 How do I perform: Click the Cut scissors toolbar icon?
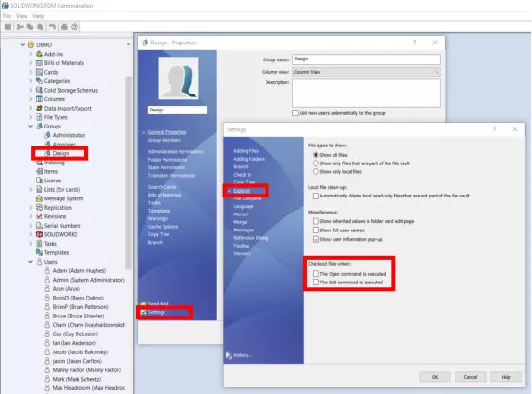coord(20,26)
